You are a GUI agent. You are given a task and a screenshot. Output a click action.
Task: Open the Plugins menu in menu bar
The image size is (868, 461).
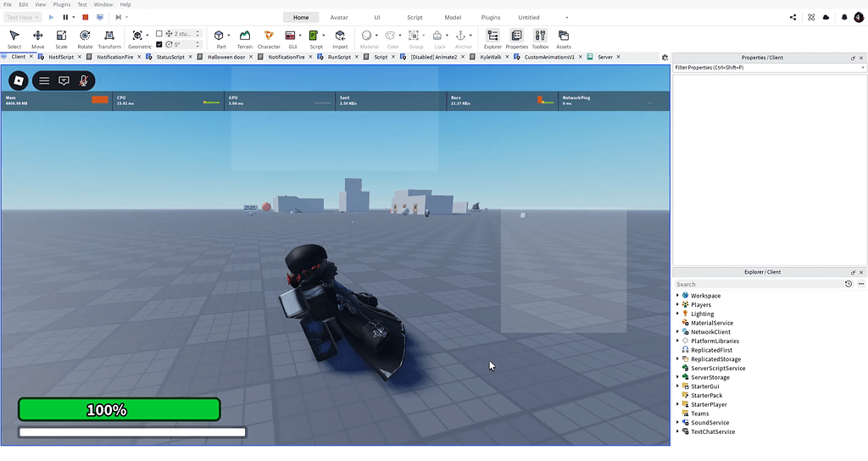coord(61,4)
